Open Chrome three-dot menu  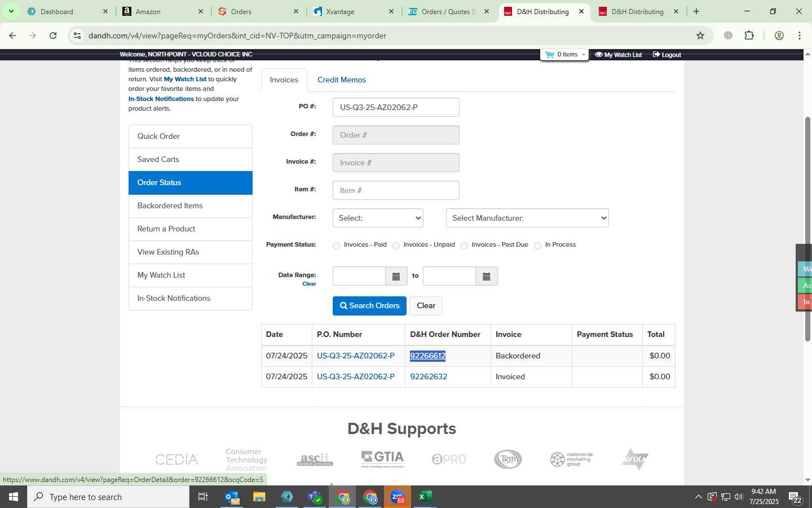tap(800, 36)
